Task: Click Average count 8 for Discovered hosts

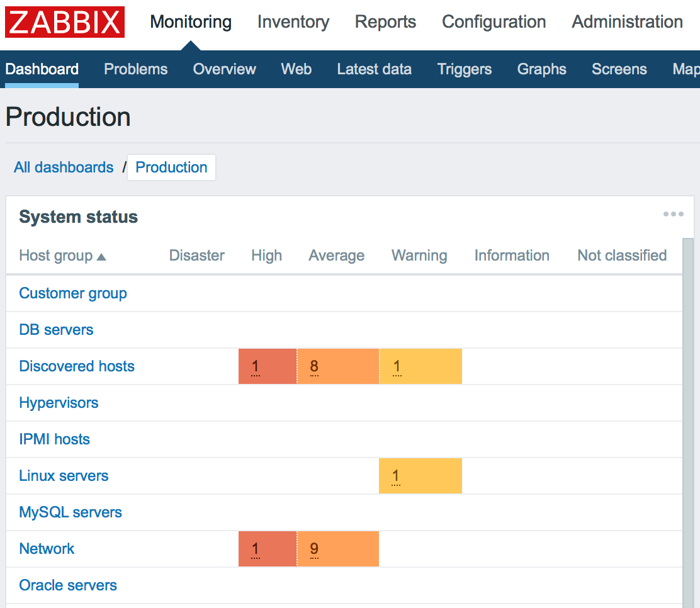Action: point(314,367)
